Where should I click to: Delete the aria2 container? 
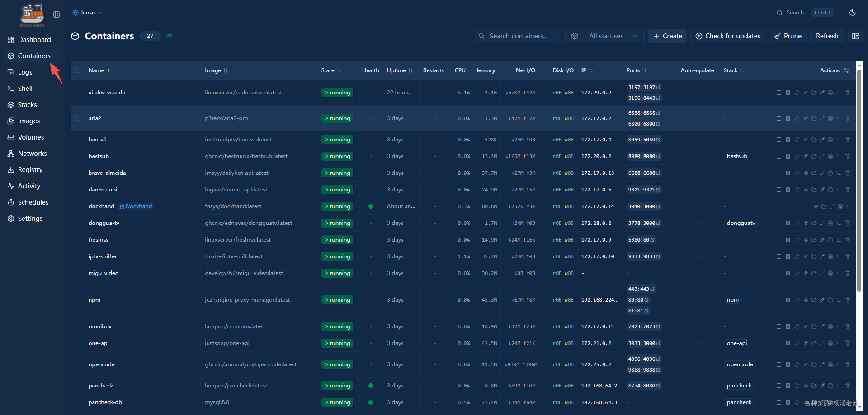(x=848, y=118)
